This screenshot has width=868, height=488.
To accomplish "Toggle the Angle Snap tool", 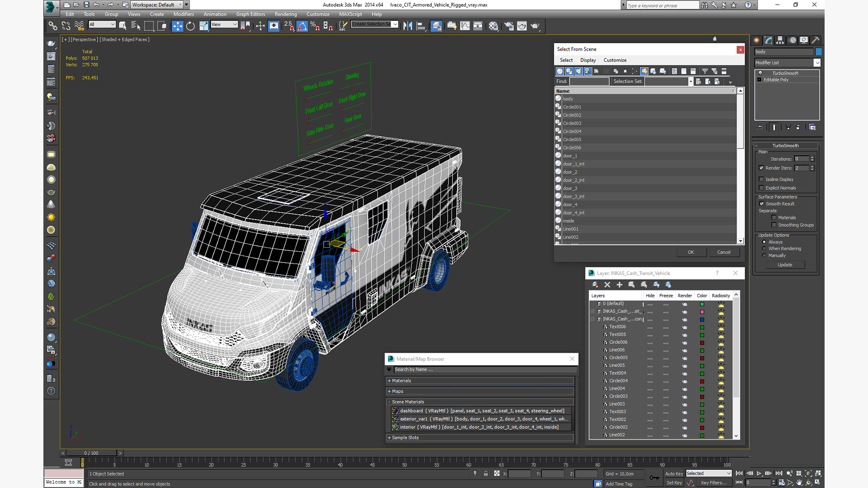I will (302, 26).
